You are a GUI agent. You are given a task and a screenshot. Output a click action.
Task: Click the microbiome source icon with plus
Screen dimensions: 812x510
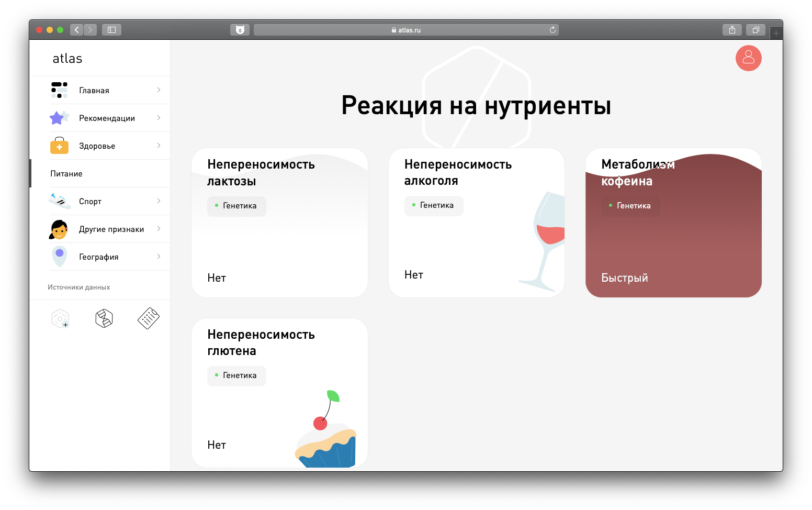coord(60,318)
